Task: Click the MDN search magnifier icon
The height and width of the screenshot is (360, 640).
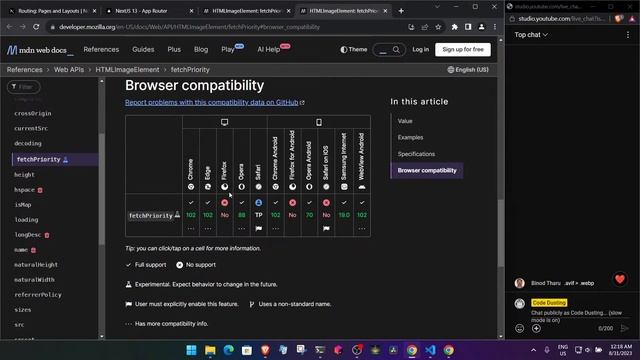Action: pyautogui.click(x=396, y=50)
